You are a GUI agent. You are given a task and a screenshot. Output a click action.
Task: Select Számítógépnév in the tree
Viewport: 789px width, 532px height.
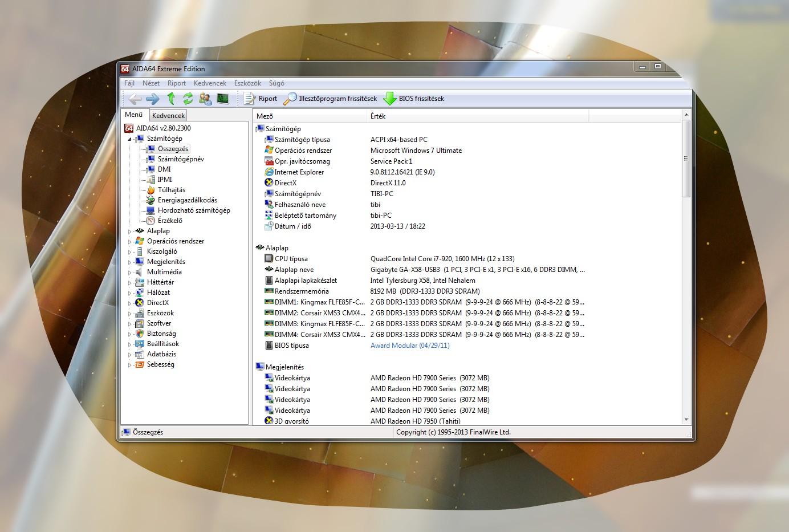tap(181, 159)
